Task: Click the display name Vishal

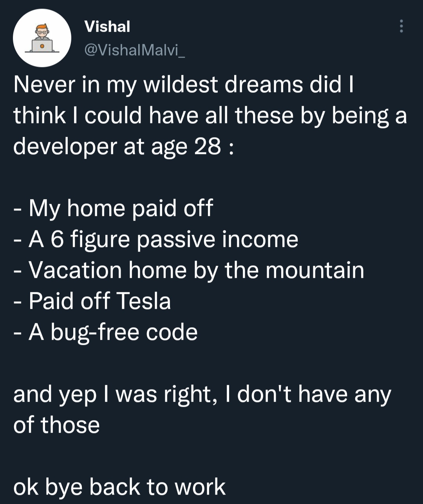Action: pyautogui.click(x=107, y=27)
